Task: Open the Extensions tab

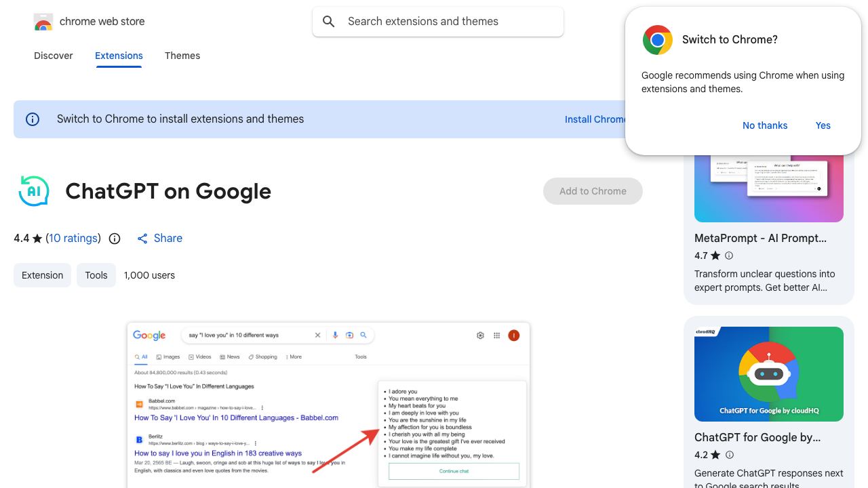Action: tap(119, 56)
